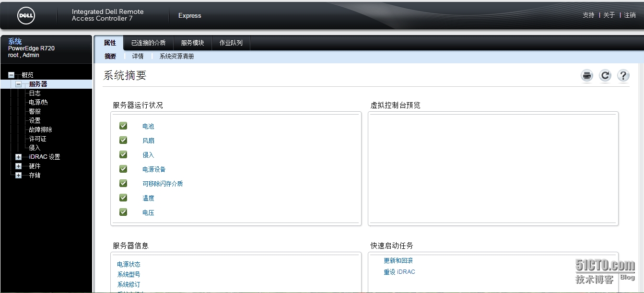The height and width of the screenshot is (293, 644).
Task: Select 硬件 tree label
Action: click(x=35, y=166)
